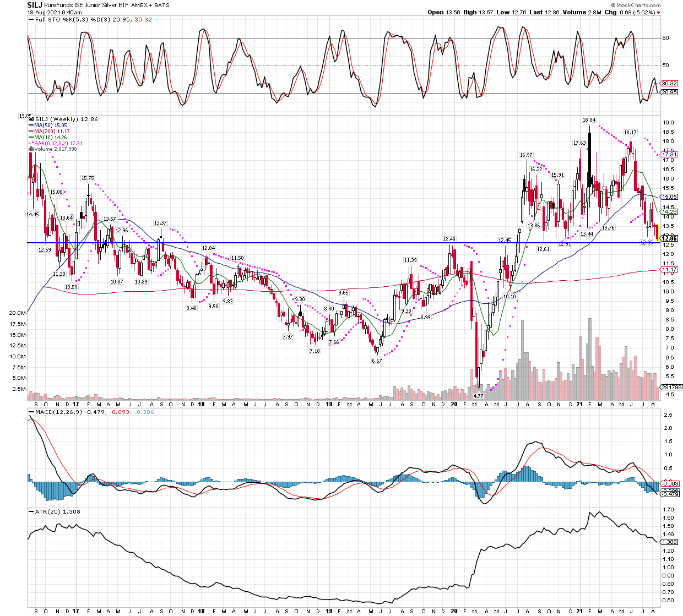Click the 13.37 price label
Viewport: 683px width, 616px height.
click(x=160, y=223)
